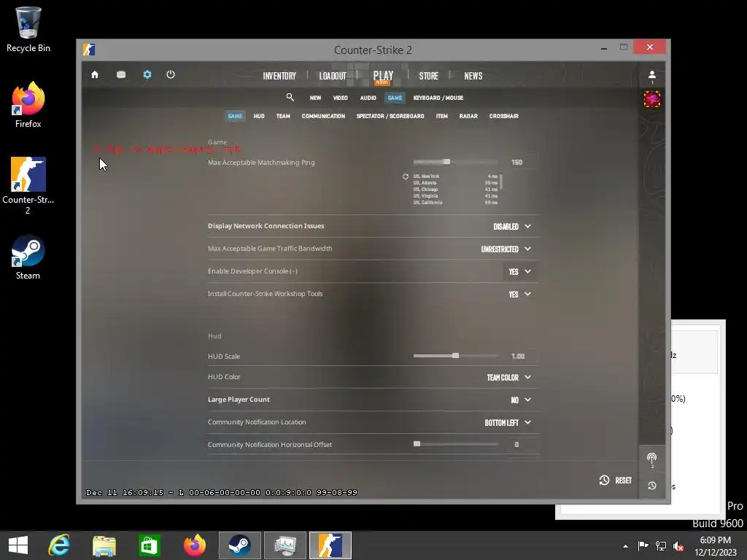Click the Counter-Strike 2 taskbar button
The image size is (747, 560).
coord(330,545)
